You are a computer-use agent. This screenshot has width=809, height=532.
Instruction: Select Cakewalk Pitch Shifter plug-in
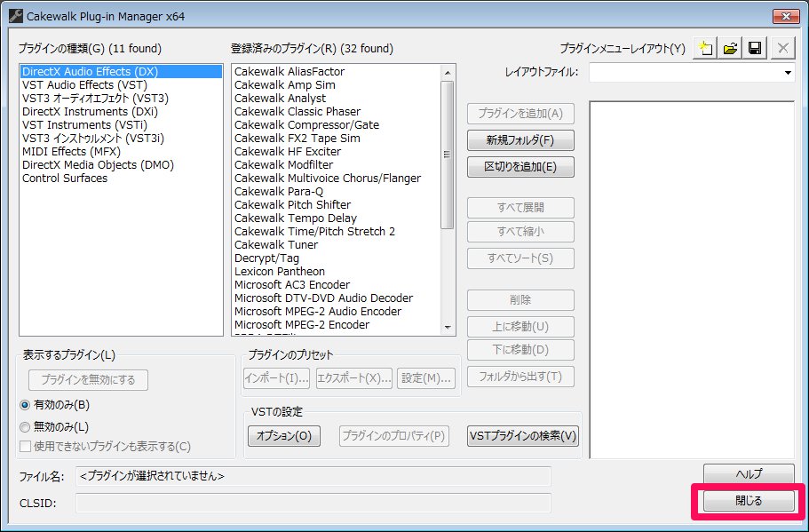point(337,205)
